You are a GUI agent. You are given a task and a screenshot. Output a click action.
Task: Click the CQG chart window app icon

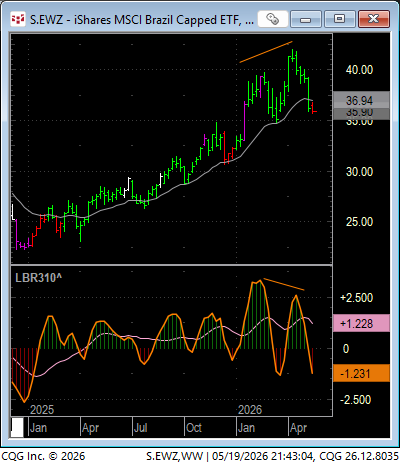click(18, 20)
